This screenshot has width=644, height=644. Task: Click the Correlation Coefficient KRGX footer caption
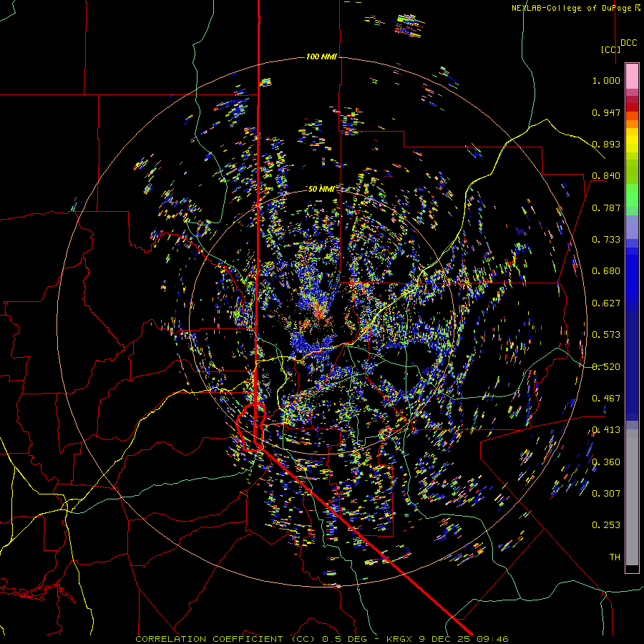coord(322,639)
